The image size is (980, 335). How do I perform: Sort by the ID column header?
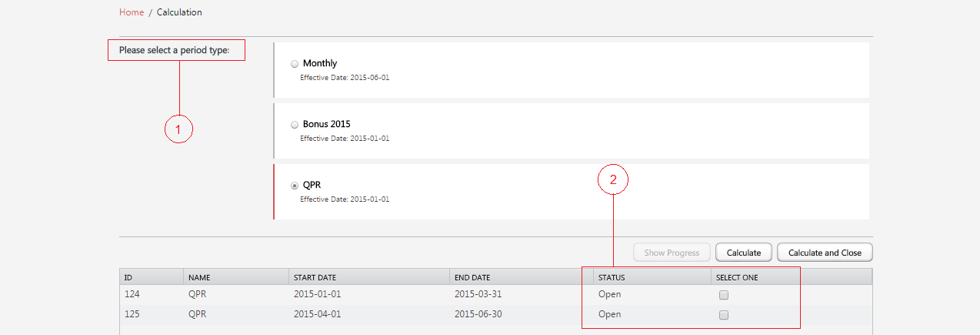coord(152,277)
